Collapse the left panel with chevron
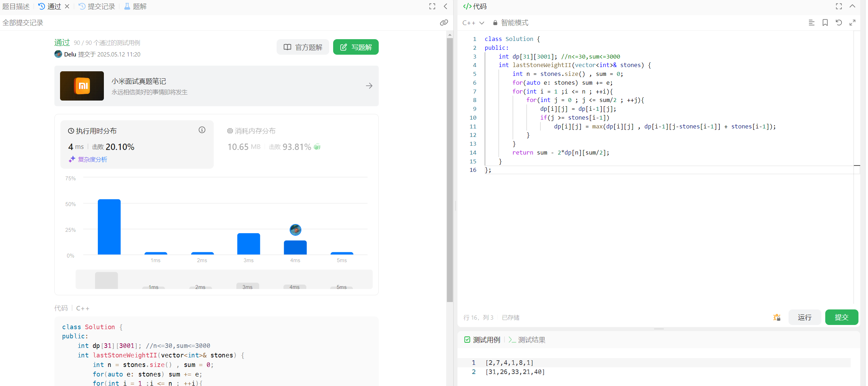 pos(445,6)
